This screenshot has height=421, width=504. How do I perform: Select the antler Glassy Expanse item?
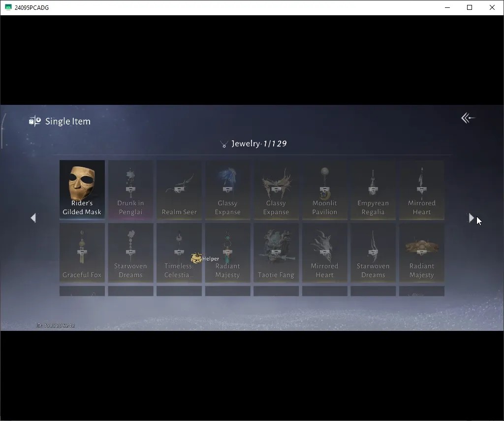[276, 190]
